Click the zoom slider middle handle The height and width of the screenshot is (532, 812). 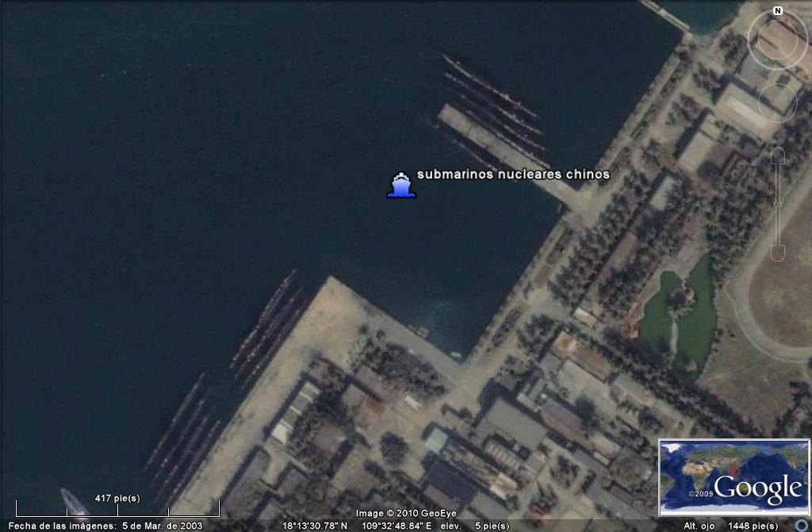pos(777,204)
